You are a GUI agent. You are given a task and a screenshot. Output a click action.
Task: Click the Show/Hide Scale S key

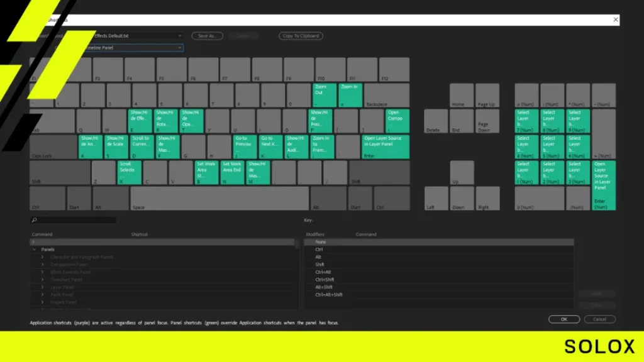116,147
